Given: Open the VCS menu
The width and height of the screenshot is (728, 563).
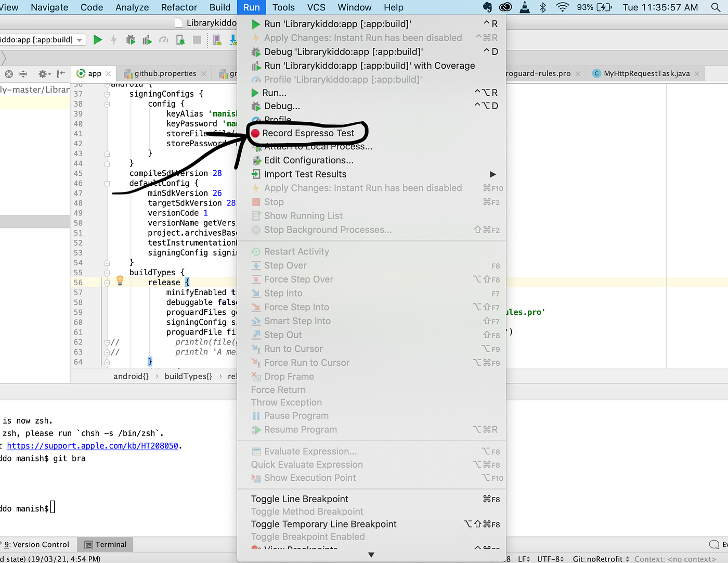Looking at the screenshot, I should click(316, 7).
